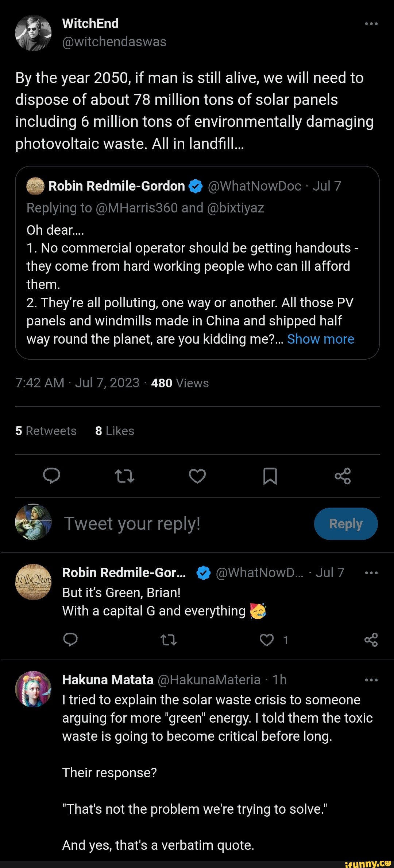Image resolution: width=394 pixels, height=868 pixels.
Task: View the 8 Likes list
Action: click(x=115, y=431)
